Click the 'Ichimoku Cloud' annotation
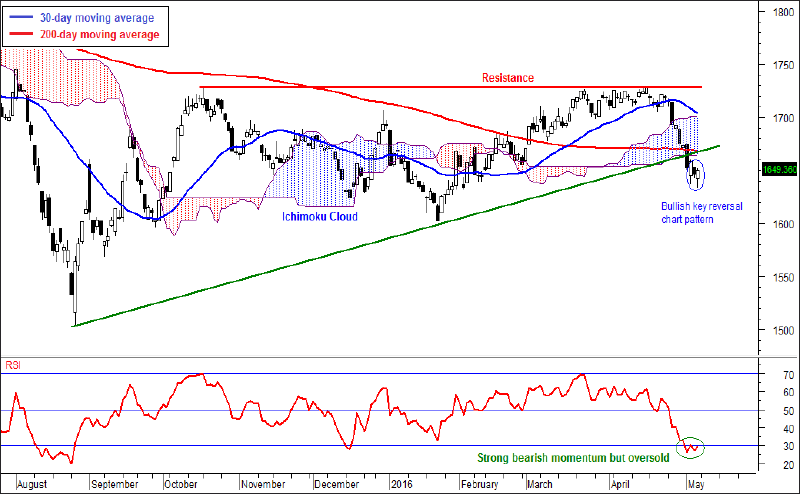The image size is (800, 494). click(x=320, y=216)
